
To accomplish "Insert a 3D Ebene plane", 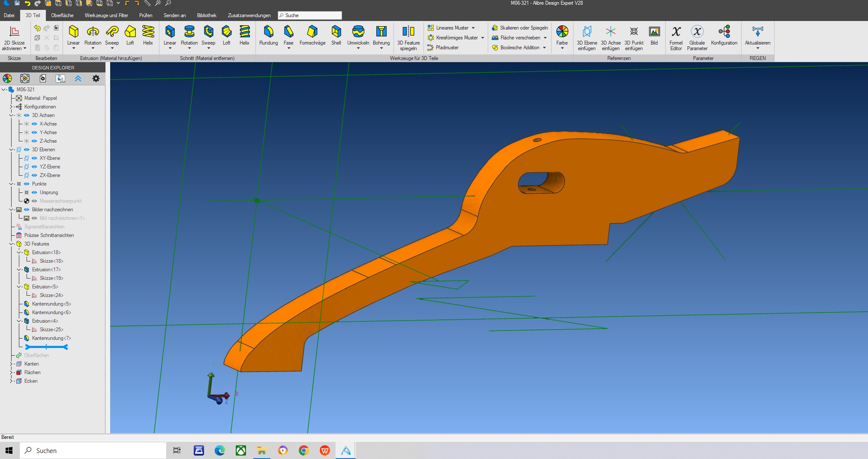I will click(586, 37).
